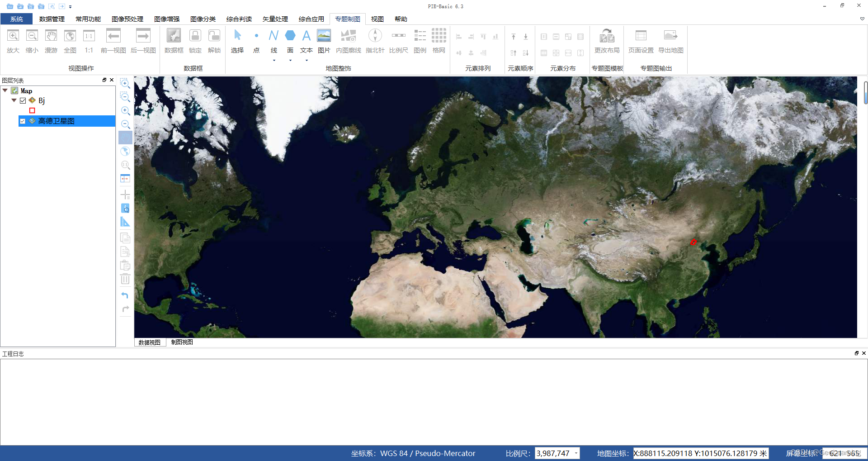Click the 全图 full extent button
The width and height of the screenshot is (868, 461).
[70, 42]
